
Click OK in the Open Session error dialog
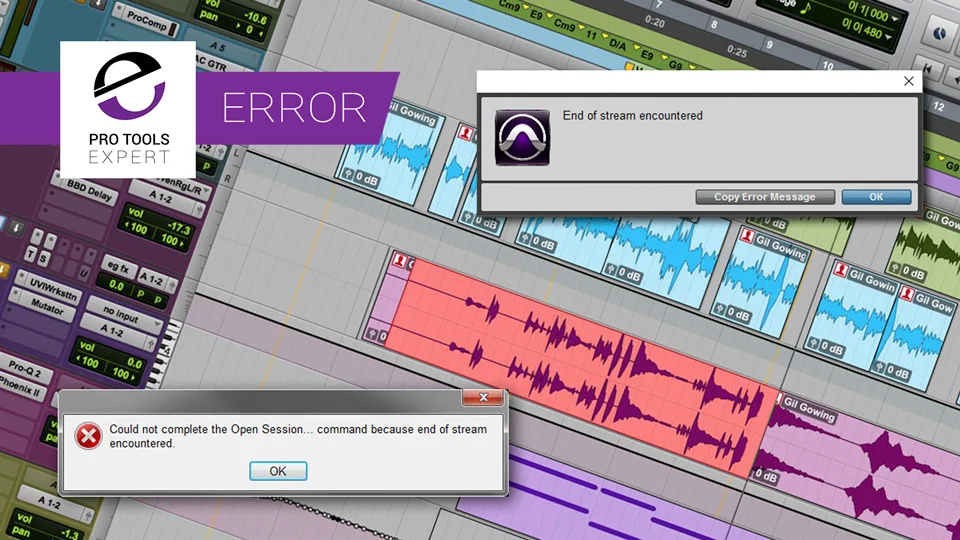(278, 471)
